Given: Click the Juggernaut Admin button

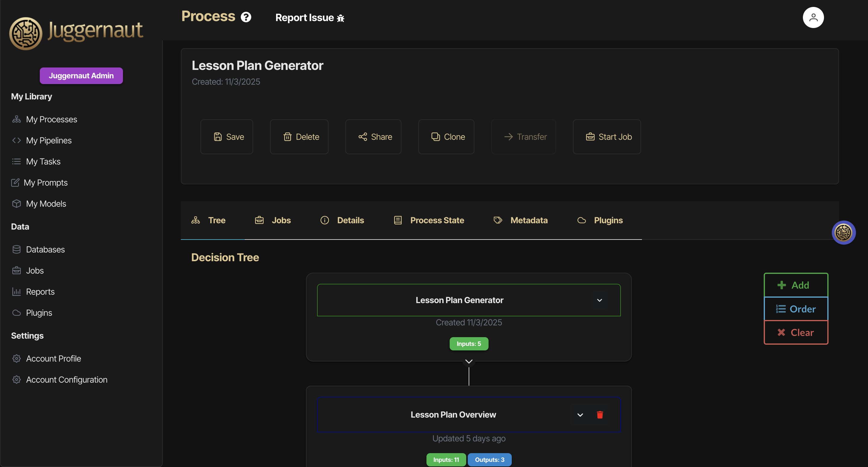Looking at the screenshot, I should click(x=81, y=76).
